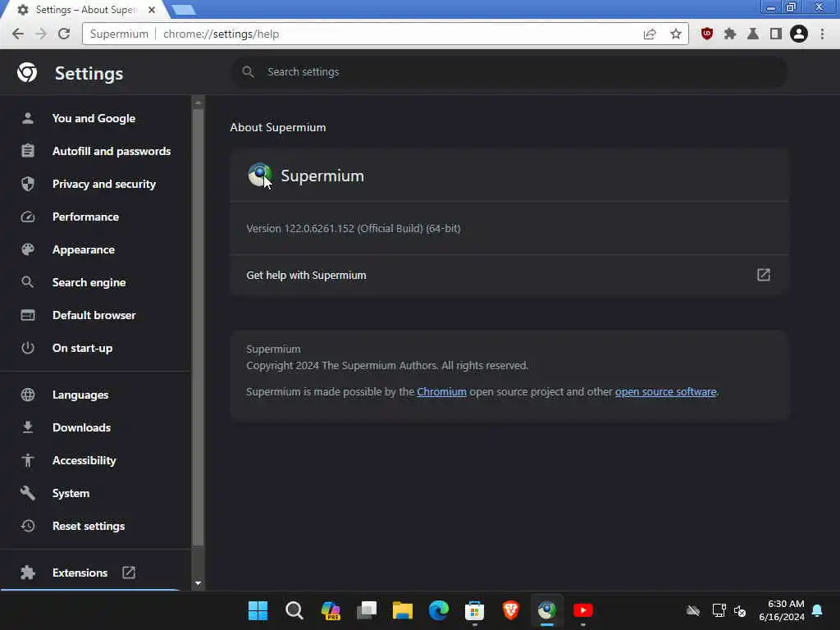Open clock and date in taskbar

click(x=782, y=610)
